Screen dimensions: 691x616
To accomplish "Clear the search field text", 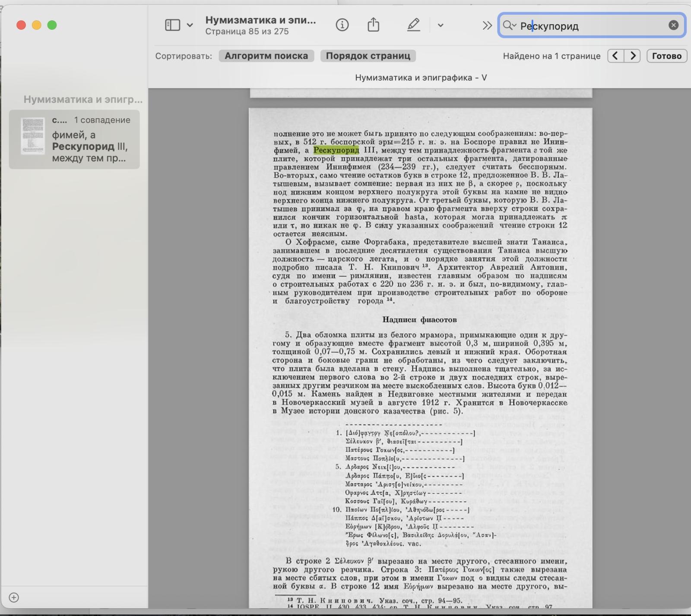I will (673, 25).
